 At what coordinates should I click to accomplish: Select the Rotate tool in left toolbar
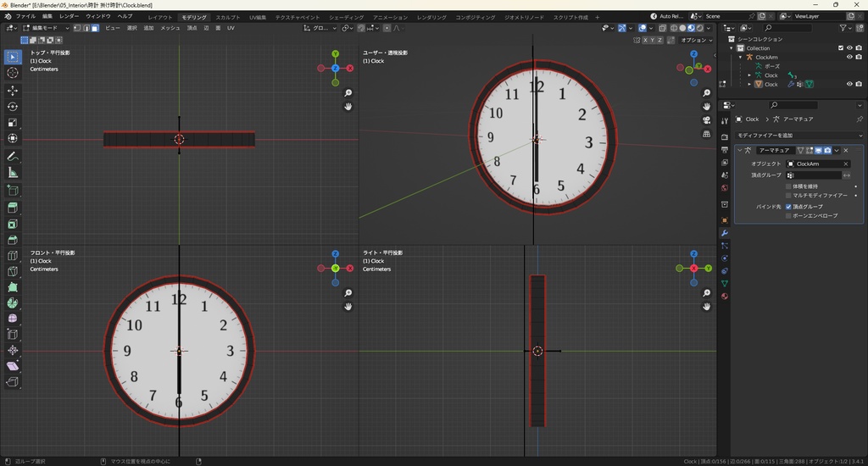click(13, 107)
